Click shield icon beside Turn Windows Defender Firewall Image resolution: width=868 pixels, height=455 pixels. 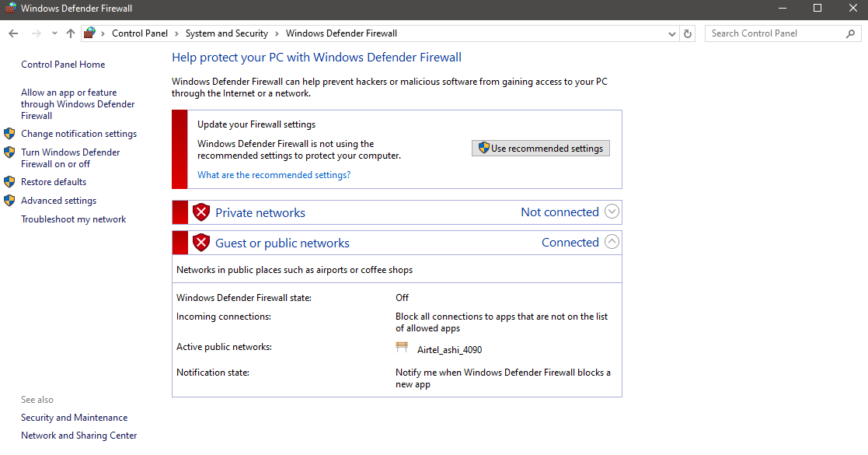tap(9, 152)
